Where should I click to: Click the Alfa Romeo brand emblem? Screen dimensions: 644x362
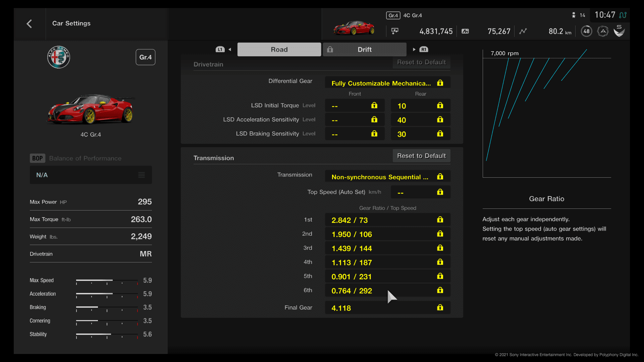coord(59,57)
